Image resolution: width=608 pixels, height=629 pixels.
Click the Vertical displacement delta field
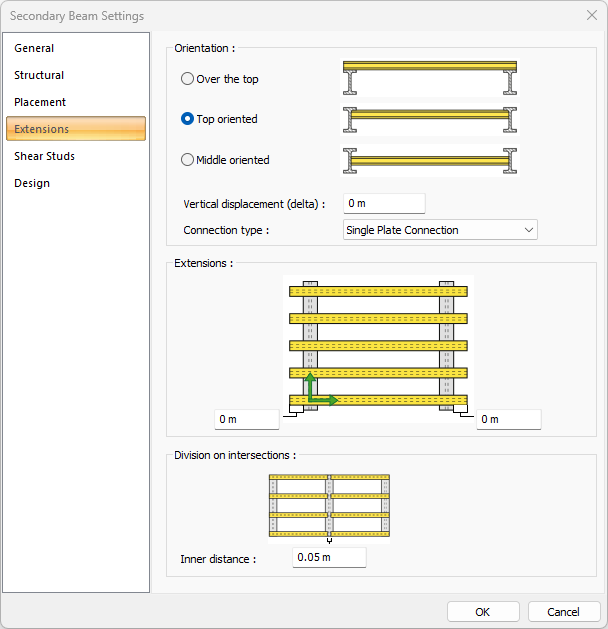[384, 204]
